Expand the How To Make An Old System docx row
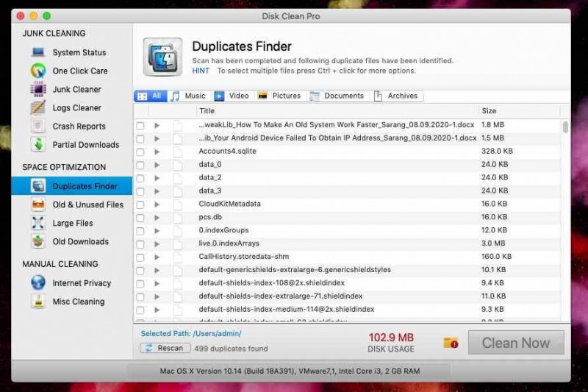Viewport: 588px width, 392px height. click(x=157, y=125)
